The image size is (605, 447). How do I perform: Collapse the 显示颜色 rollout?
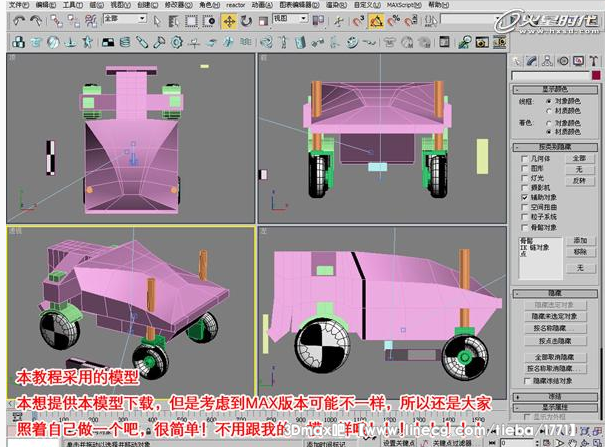pyautogui.click(x=555, y=89)
